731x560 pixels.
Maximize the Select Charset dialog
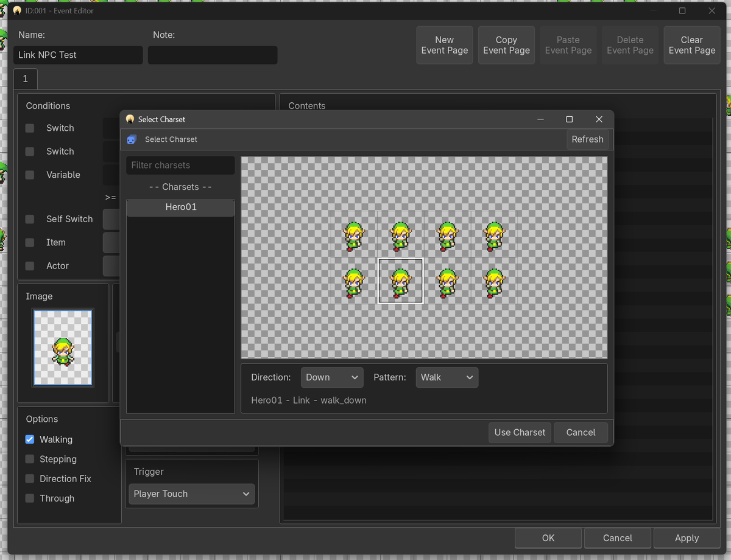coord(570,119)
